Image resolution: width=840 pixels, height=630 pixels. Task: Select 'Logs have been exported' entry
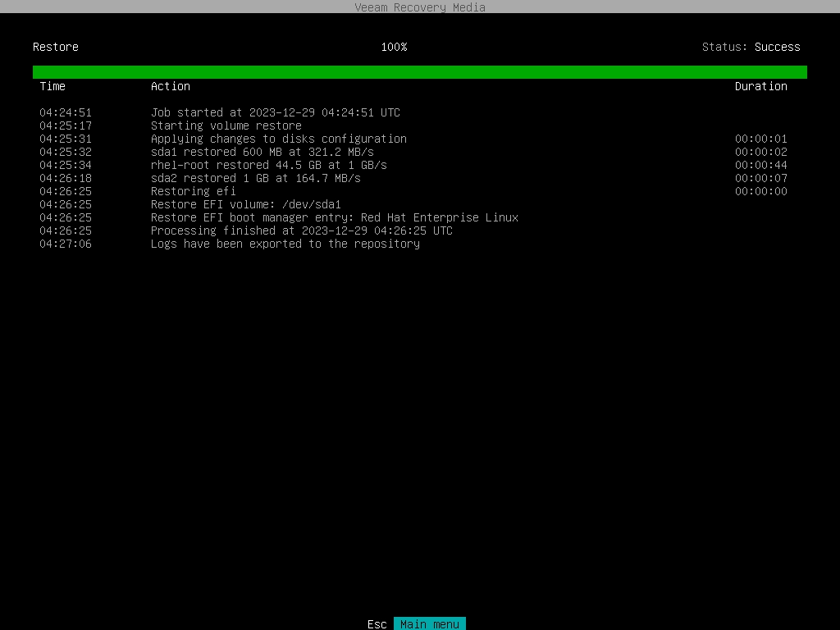tap(285, 244)
